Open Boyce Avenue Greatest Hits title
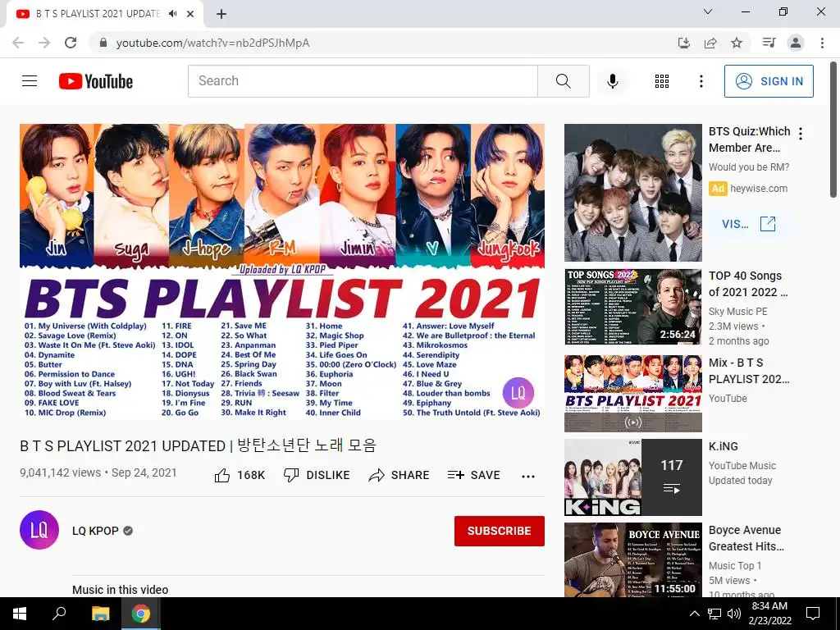 (746, 538)
